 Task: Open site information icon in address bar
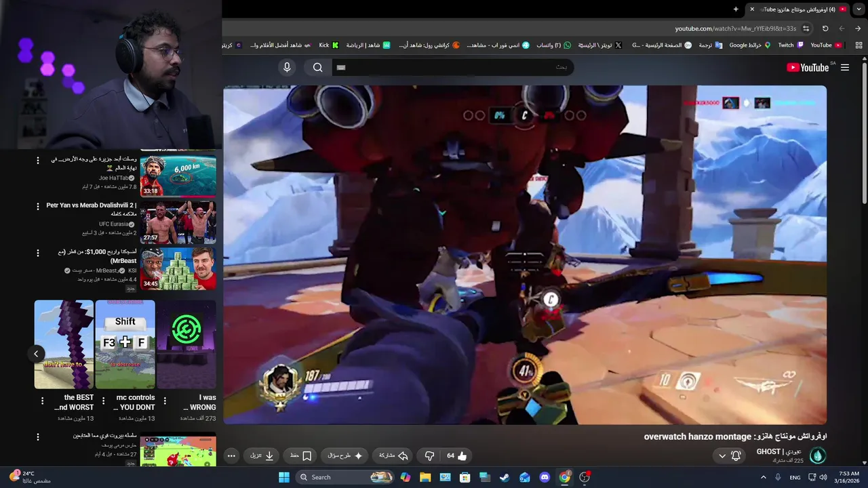coord(806,28)
